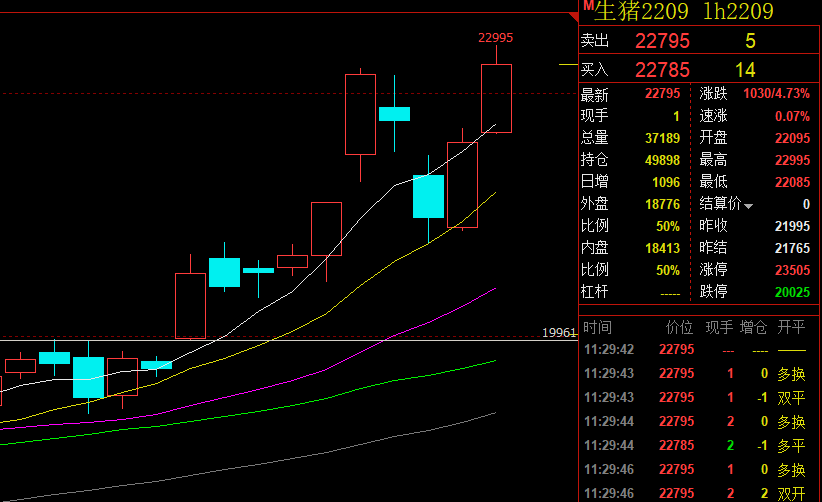Viewport: 822px width, 502px height.
Task: Click the 开盘 value 22095
Action: tap(792, 138)
